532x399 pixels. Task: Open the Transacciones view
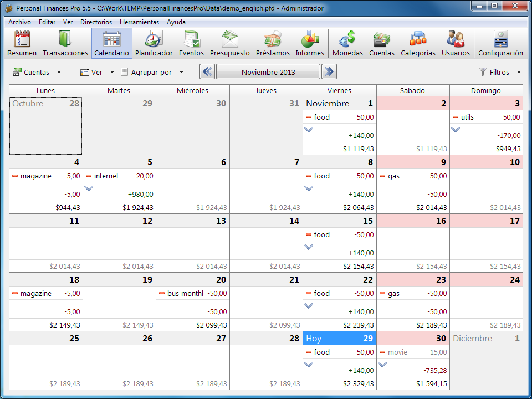[x=65, y=43]
